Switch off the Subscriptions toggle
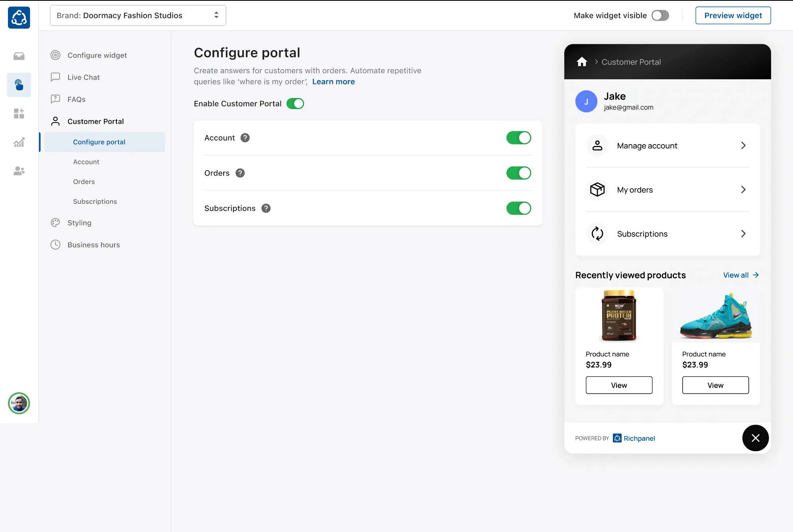The height and width of the screenshot is (532, 793). (518, 208)
